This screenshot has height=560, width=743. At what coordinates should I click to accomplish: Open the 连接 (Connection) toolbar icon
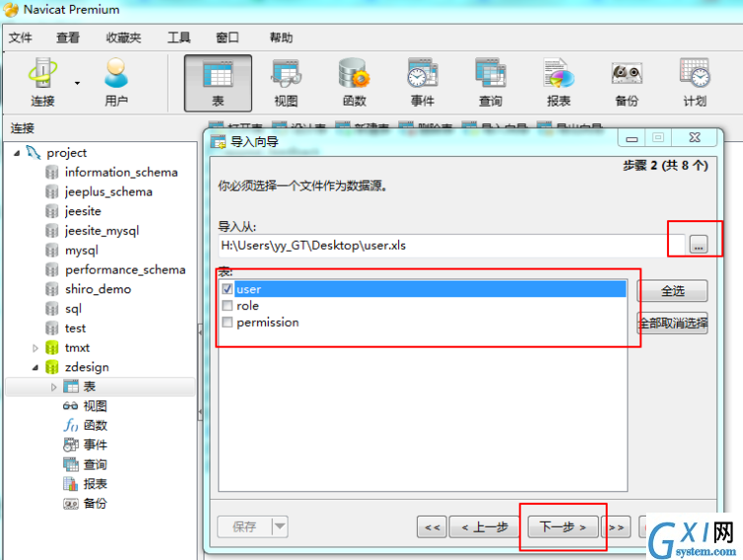point(42,82)
